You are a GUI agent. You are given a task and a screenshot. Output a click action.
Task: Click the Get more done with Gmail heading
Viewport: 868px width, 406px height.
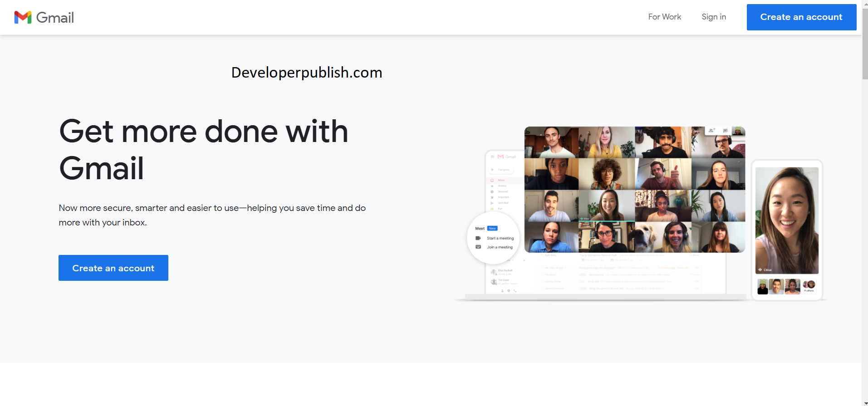203,149
